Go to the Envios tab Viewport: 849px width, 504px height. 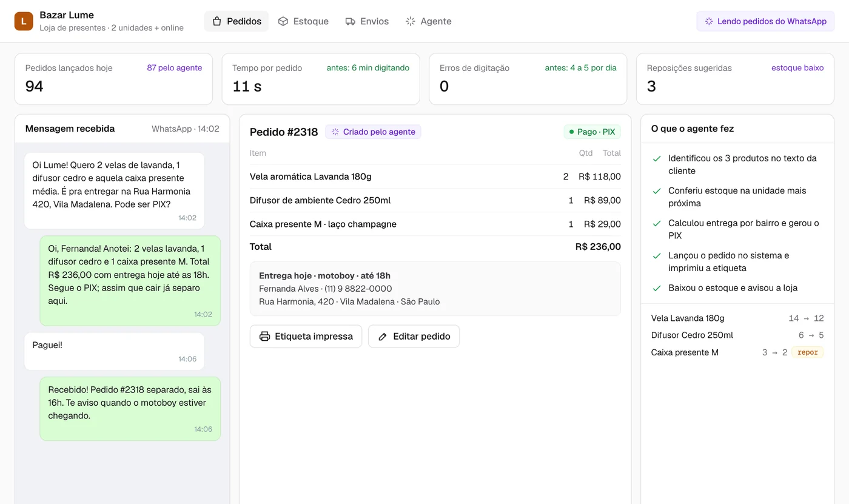pos(367,21)
